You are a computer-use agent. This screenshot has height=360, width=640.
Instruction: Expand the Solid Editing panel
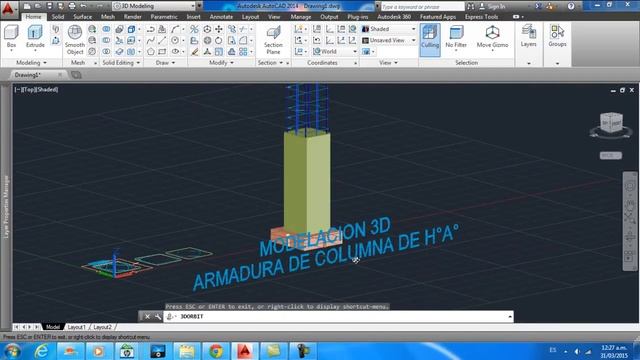click(121, 62)
